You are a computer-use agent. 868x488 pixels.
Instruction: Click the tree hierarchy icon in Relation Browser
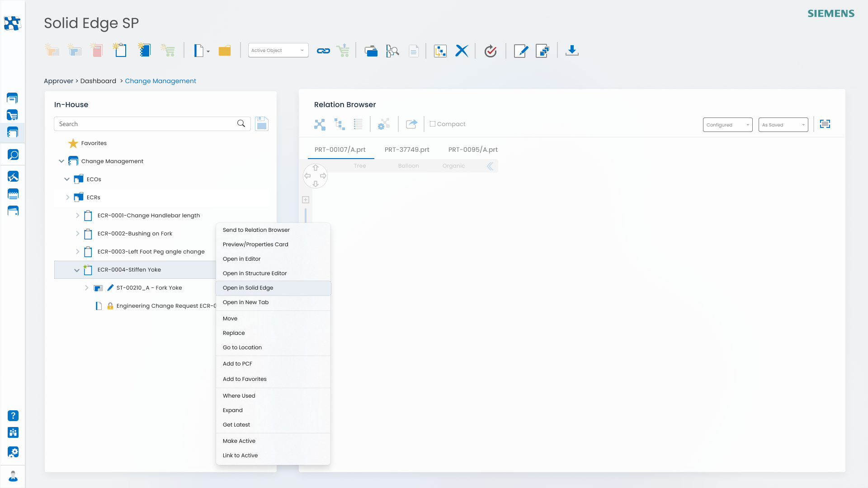pos(340,124)
